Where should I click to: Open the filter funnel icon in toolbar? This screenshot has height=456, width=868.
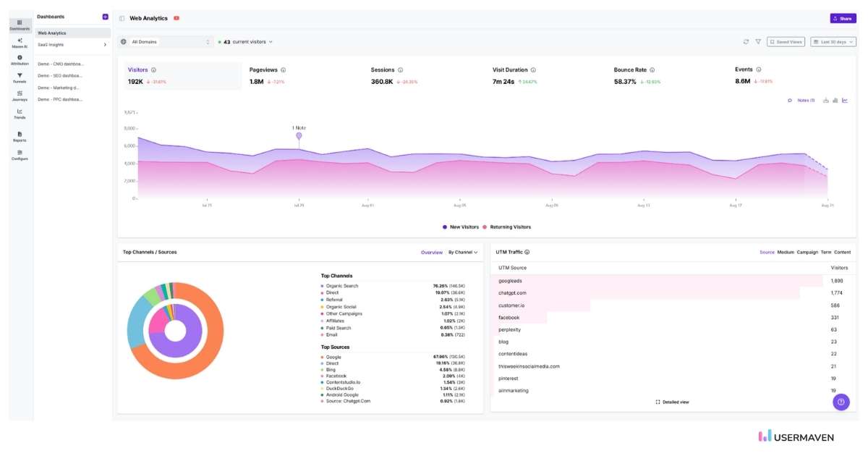(x=758, y=42)
